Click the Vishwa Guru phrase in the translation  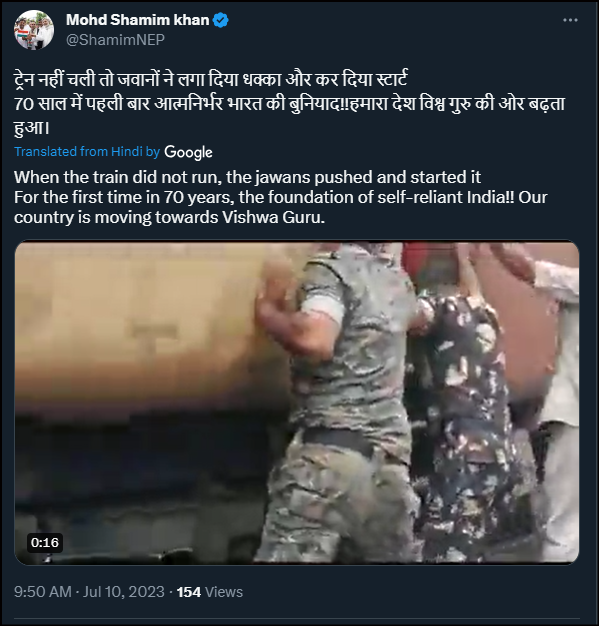(x=273, y=217)
